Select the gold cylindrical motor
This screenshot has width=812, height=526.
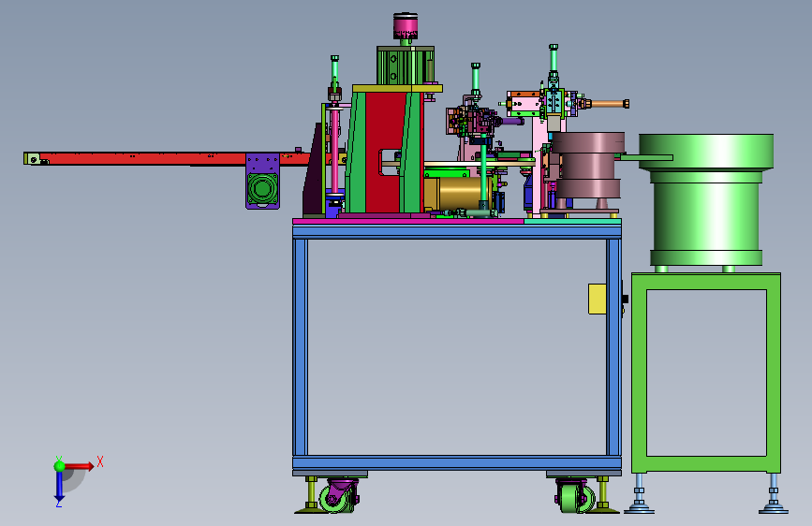[x=457, y=194]
